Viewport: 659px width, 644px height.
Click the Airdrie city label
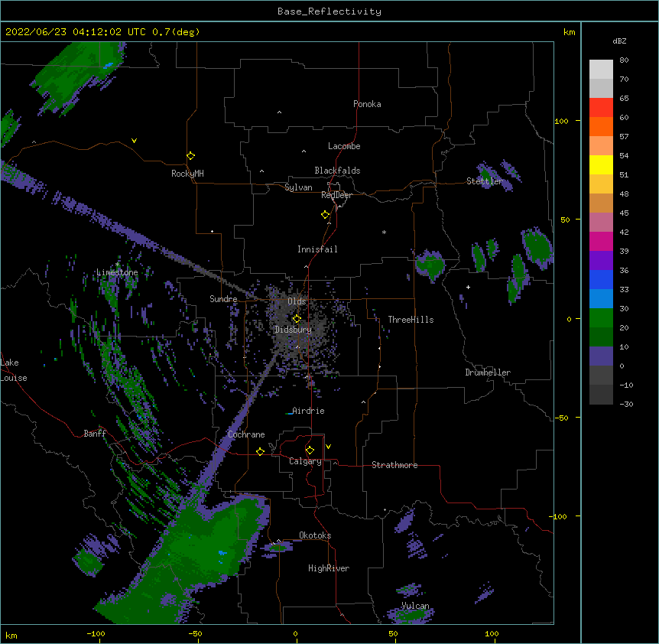308,411
